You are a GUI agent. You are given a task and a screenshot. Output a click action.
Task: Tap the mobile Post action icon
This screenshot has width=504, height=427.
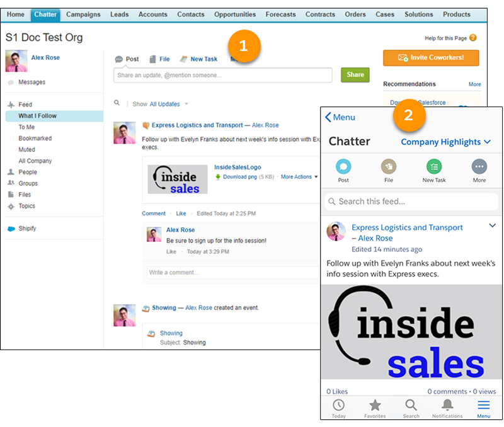pos(343,167)
